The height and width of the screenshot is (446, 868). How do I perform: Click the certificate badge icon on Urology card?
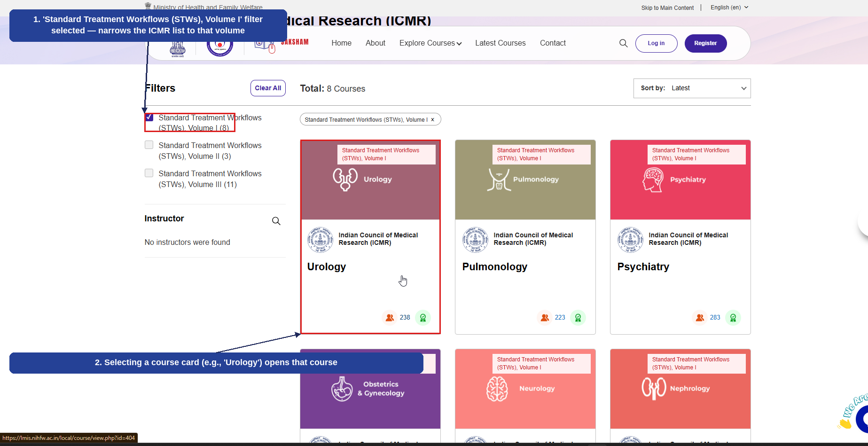423,318
